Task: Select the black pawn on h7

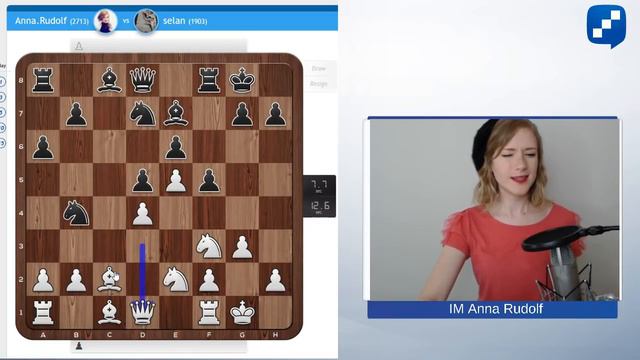Action: coord(276,114)
